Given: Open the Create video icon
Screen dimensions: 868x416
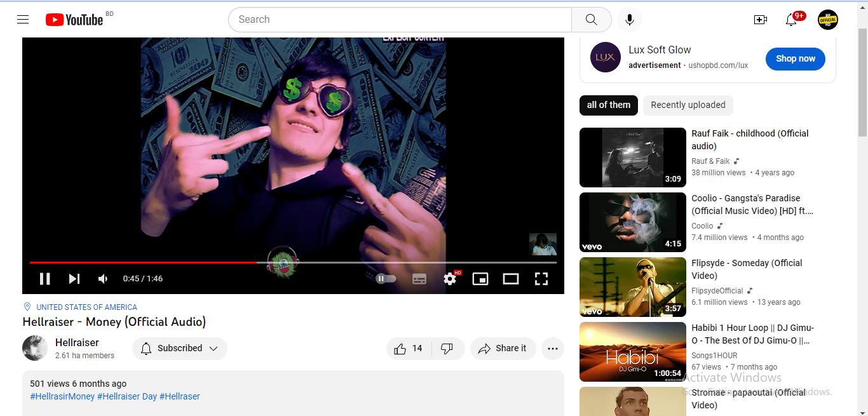Looking at the screenshot, I should 760,20.
